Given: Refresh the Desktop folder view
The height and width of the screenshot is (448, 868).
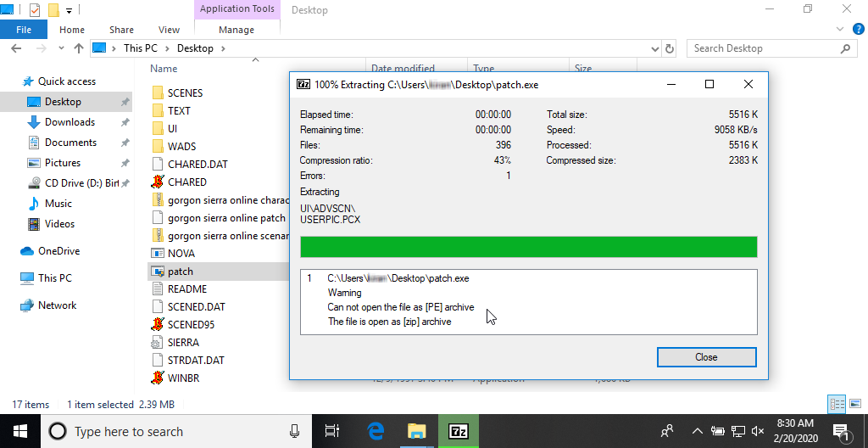Looking at the screenshot, I should pyautogui.click(x=670, y=48).
